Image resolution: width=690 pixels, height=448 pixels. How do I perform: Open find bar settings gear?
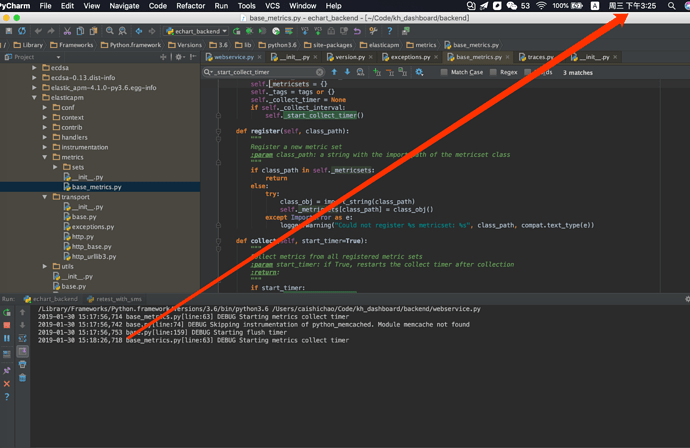tap(419, 72)
